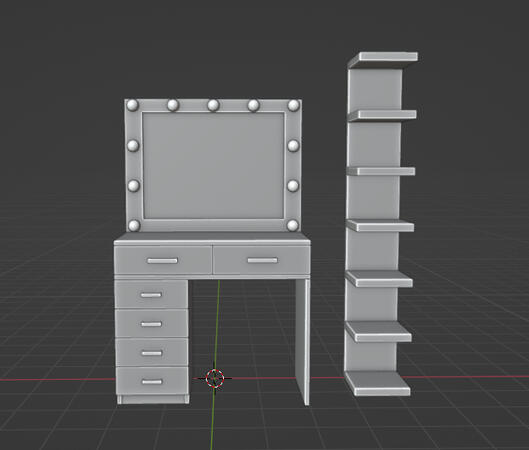Screen dimensions: 529x450
Task: Select the handle on the left wide drawer
Action: (163, 260)
